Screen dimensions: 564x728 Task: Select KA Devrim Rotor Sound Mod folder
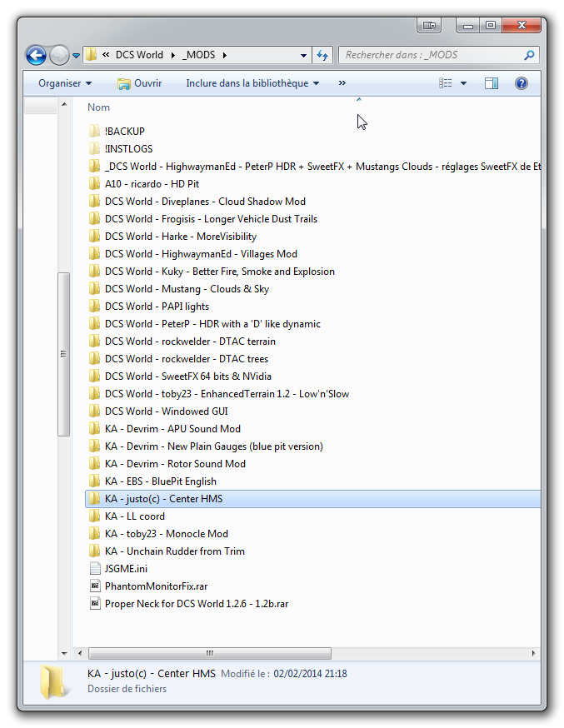(167, 464)
